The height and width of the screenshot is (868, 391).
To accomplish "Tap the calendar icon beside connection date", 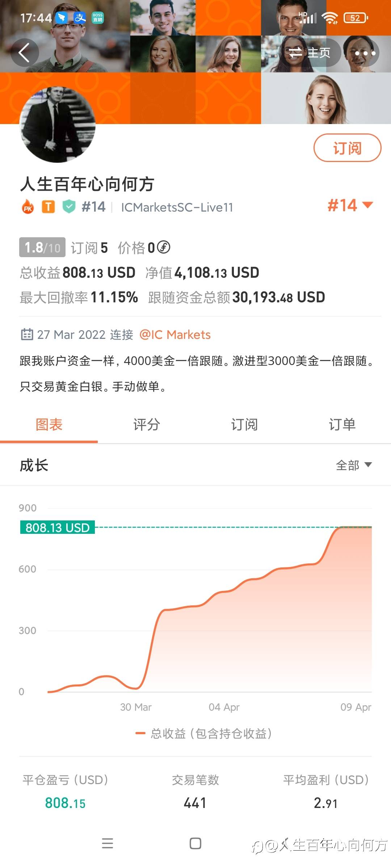I will pyautogui.click(x=27, y=335).
